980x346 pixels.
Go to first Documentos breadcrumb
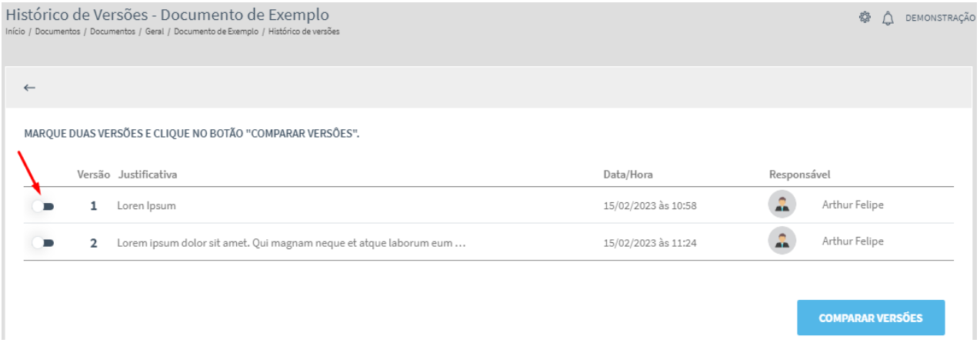point(58,32)
